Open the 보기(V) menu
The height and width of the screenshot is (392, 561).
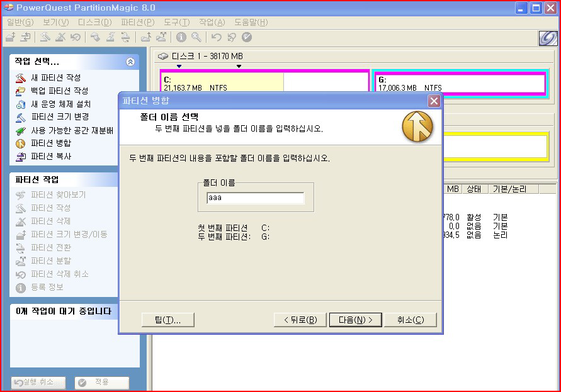[x=56, y=23]
